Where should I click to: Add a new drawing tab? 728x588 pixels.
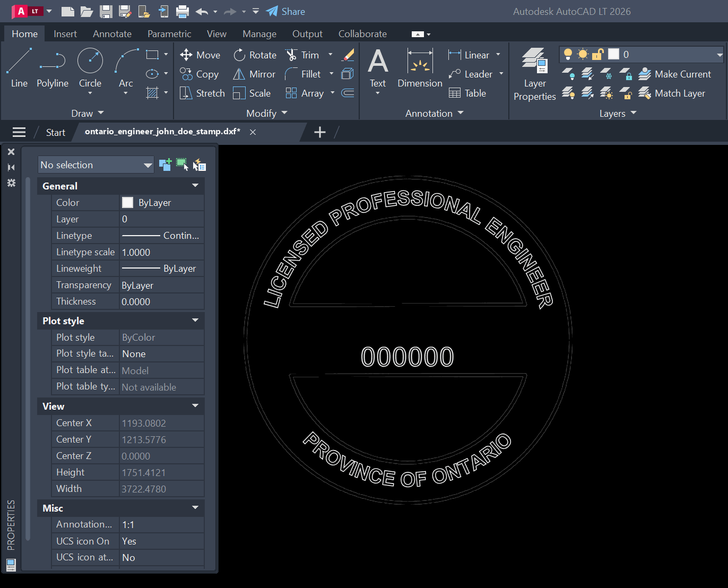coord(320,132)
